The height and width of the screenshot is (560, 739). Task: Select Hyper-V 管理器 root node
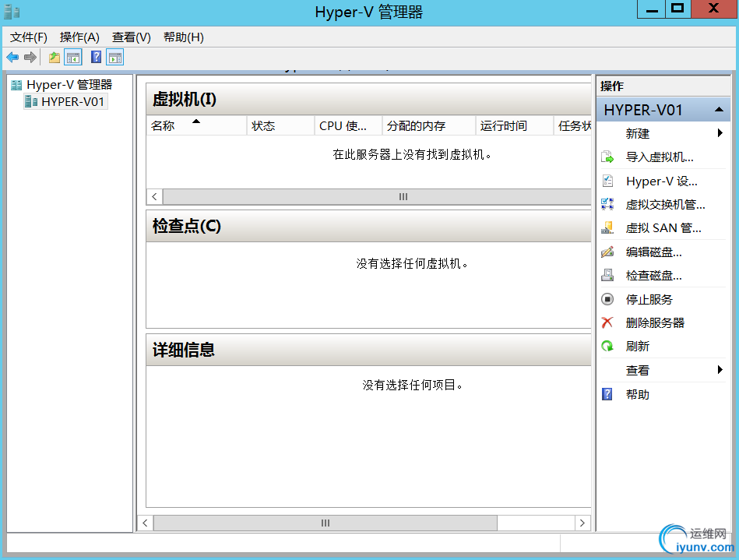[x=69, y=85]
